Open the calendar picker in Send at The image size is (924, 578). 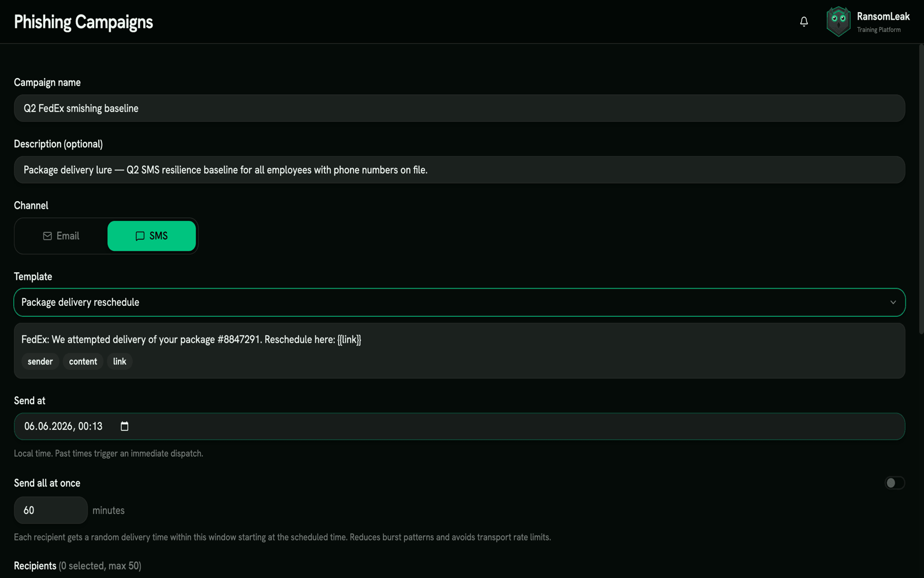tap(124, 427)
